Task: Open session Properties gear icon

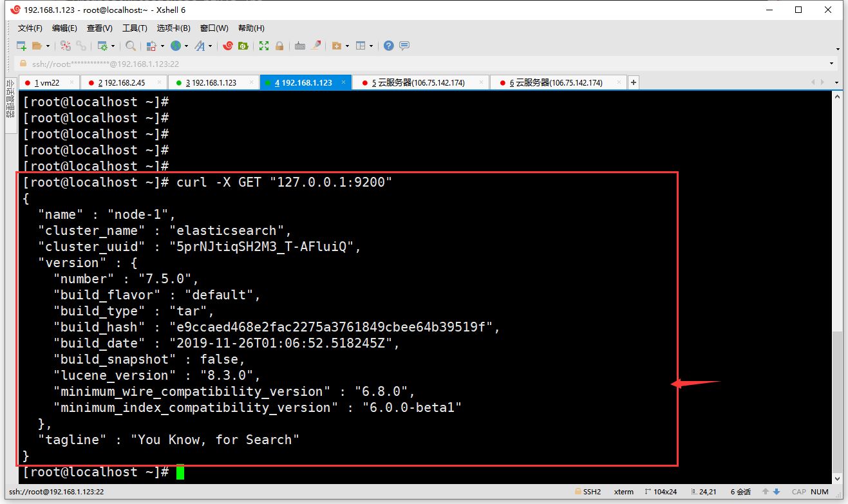Action: (102, 46)
